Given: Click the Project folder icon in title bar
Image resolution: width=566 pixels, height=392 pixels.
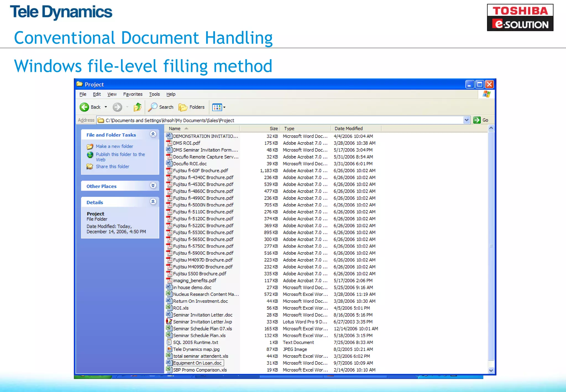Looking at the screenshot, I should click(x=80, y=84).
